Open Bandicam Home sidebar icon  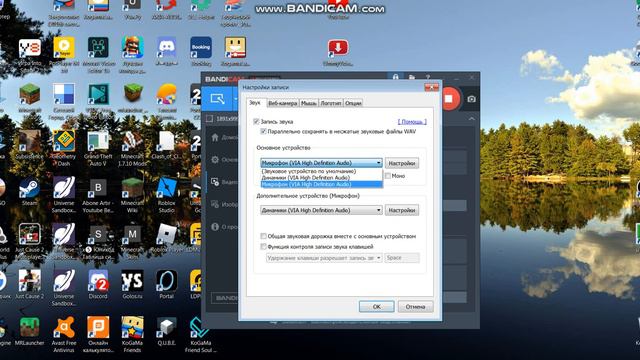tap(215, 137)
